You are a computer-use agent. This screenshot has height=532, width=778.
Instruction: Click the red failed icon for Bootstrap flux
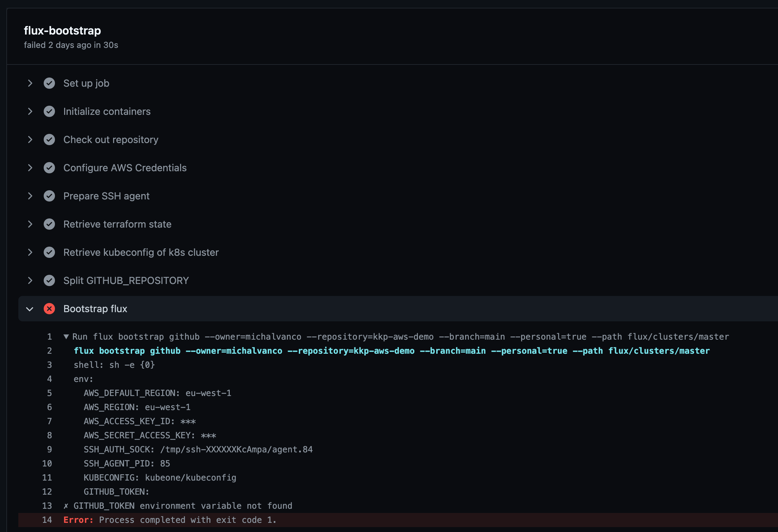click(49, 309)
